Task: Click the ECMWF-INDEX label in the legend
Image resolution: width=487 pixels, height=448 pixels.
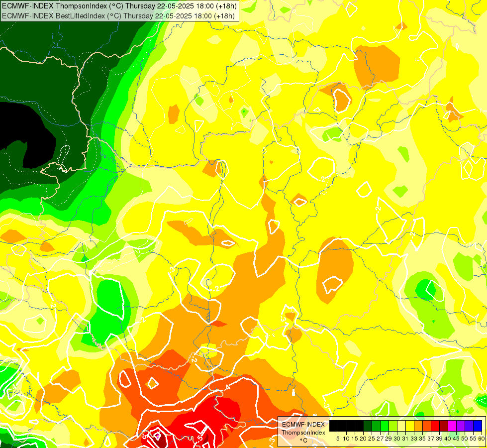Action: click(303, 425)
